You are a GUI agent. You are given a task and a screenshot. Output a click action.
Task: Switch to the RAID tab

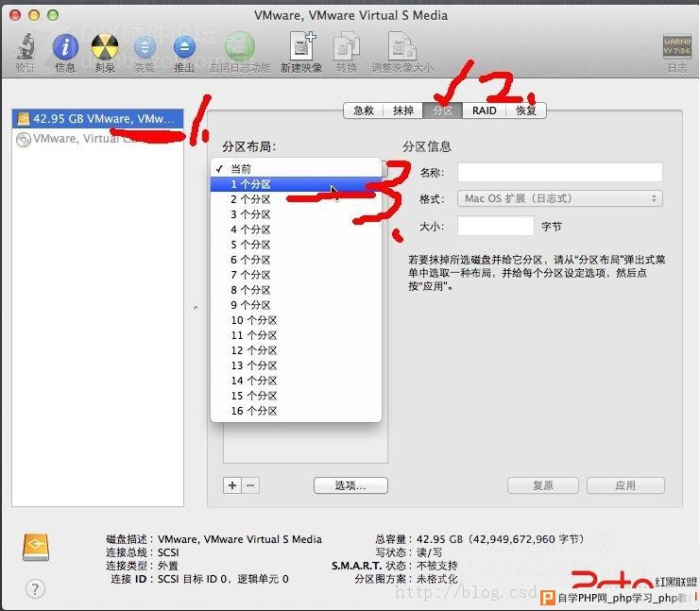coord(485,110)
